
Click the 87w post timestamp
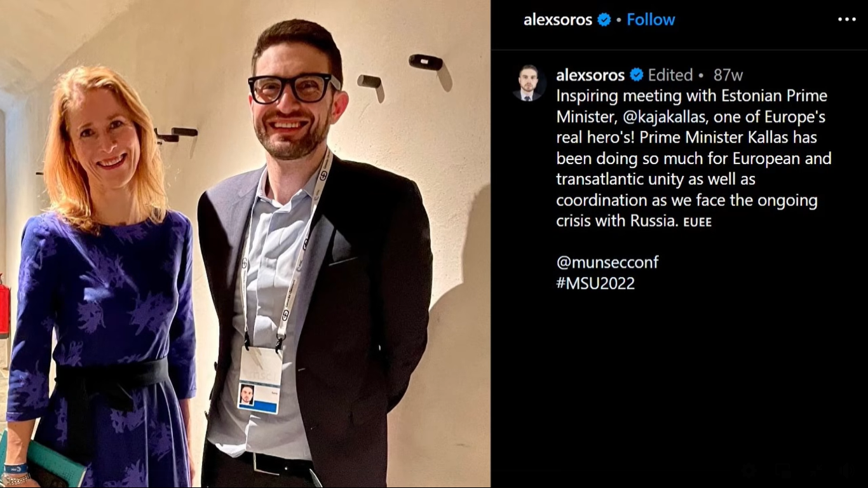[x=728, y=75]
